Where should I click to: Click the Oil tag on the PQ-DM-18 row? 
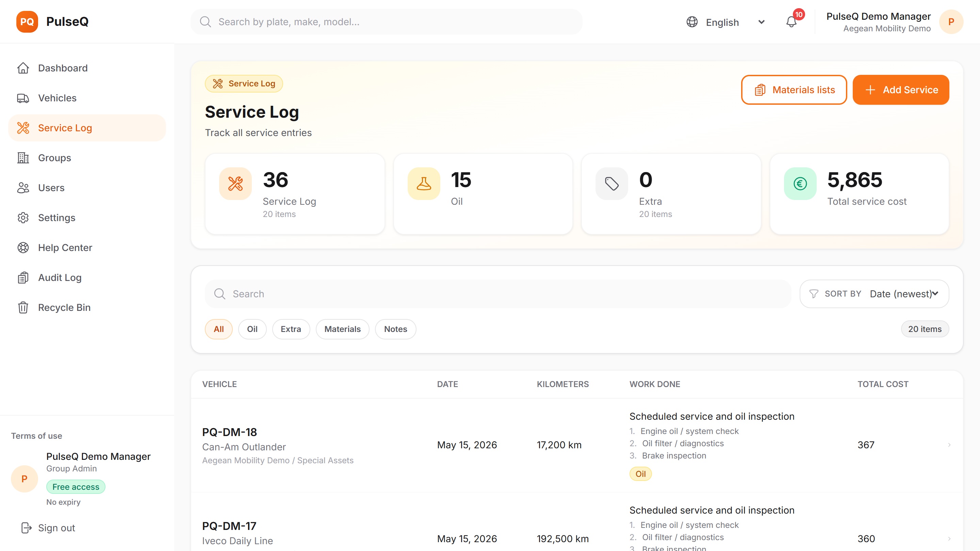click(641, 474)
